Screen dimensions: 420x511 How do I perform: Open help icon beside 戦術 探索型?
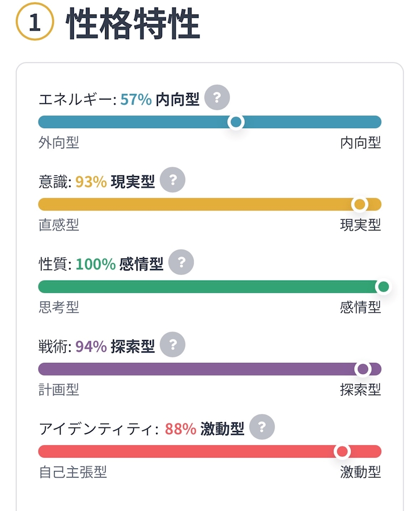[172, 344]
